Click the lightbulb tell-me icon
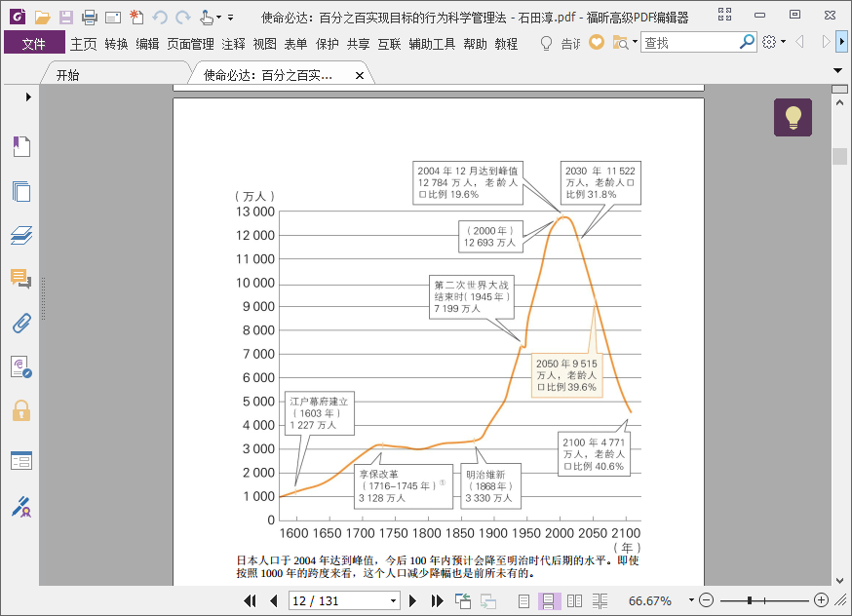Screen dimensions: 852x616 pyautogui.click(x=546, y=43)
